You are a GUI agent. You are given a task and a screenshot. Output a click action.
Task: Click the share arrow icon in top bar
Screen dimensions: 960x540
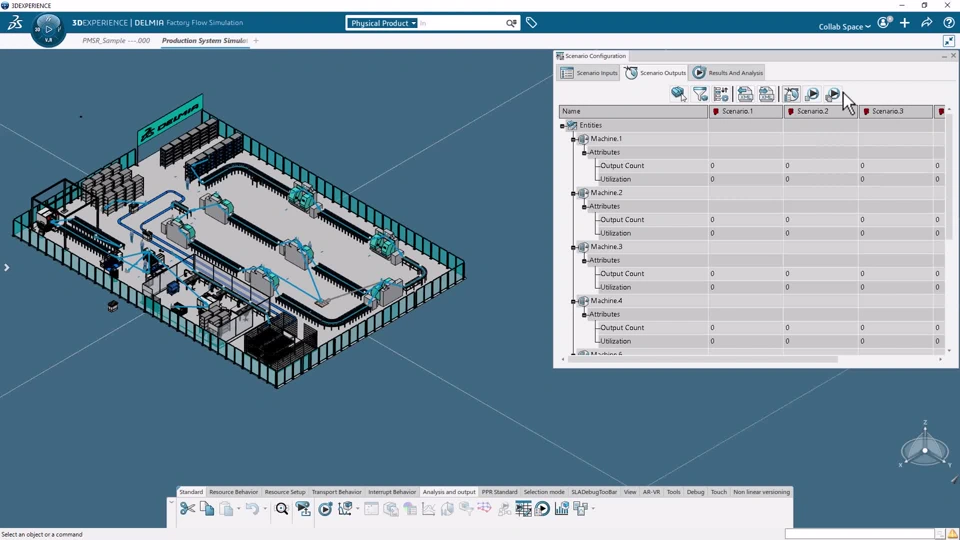pos(927,23)
